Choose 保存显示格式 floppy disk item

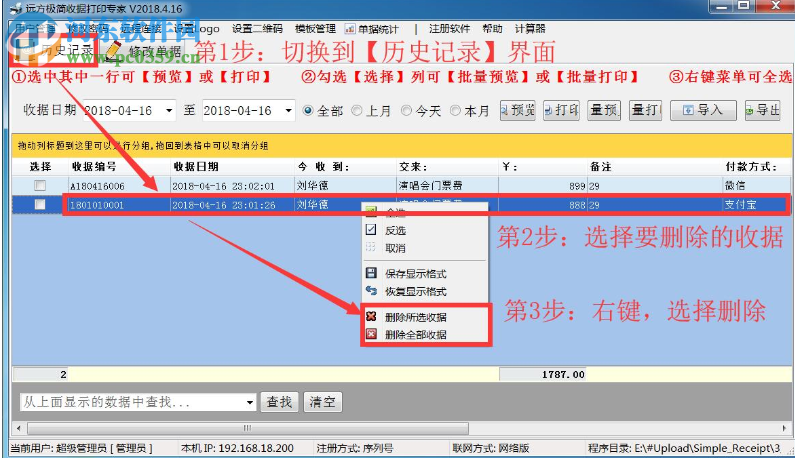415,274
